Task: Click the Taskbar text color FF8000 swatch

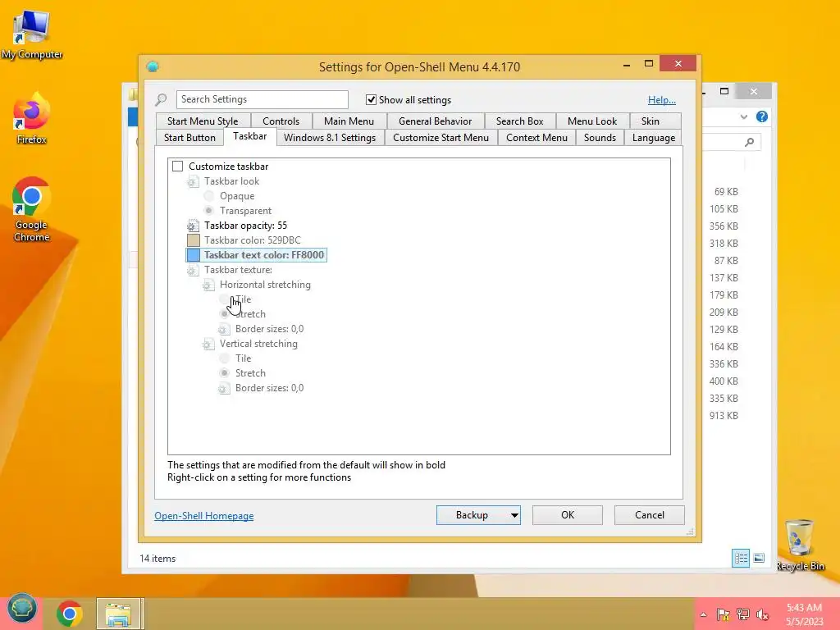Action: [194, 255]
